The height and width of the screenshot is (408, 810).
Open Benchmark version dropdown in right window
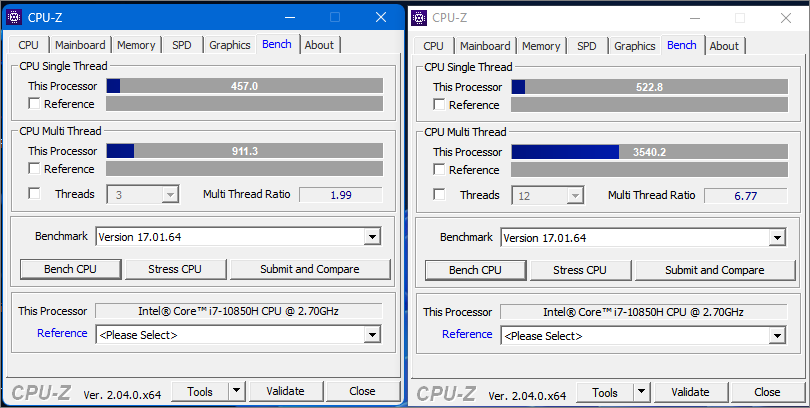[x=643, y=238]
